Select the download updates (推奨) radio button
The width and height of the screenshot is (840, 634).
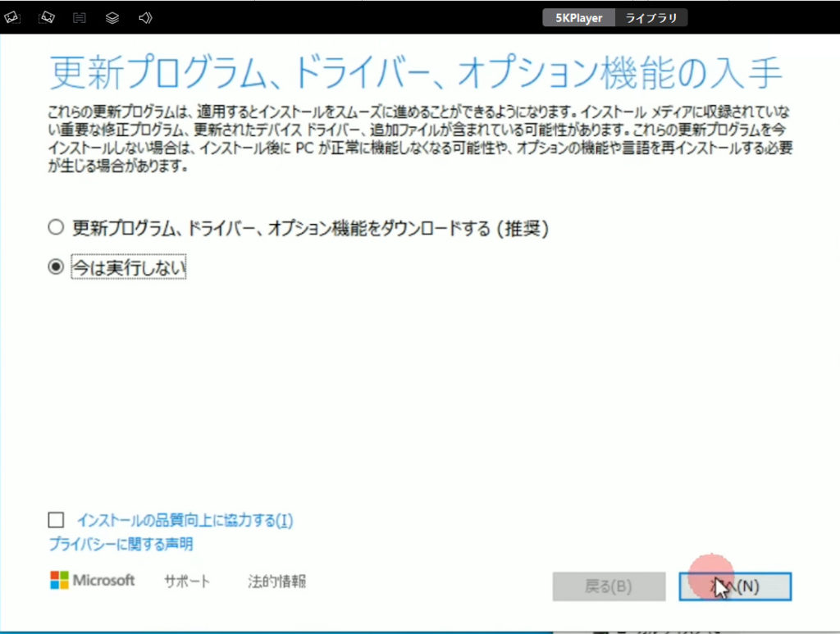[56, 228]
